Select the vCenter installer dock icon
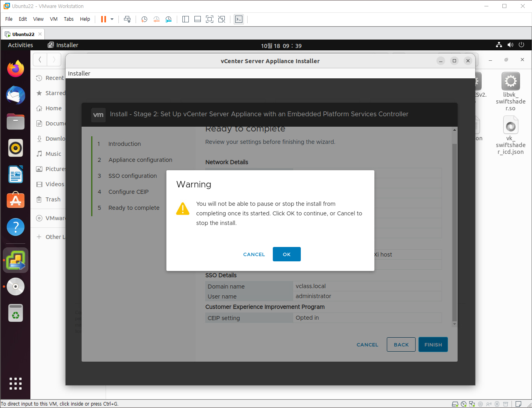 [x=16, y=260]
